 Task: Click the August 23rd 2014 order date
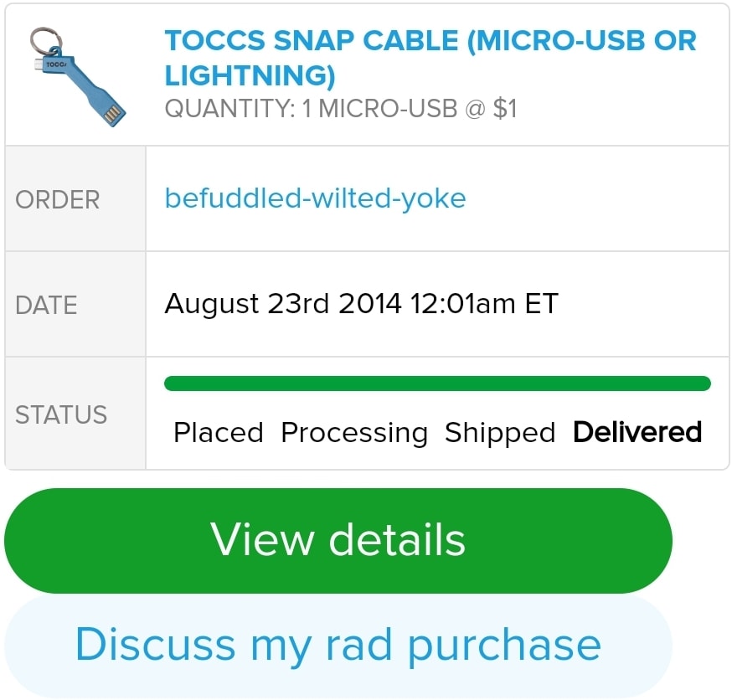pos(283,303)
